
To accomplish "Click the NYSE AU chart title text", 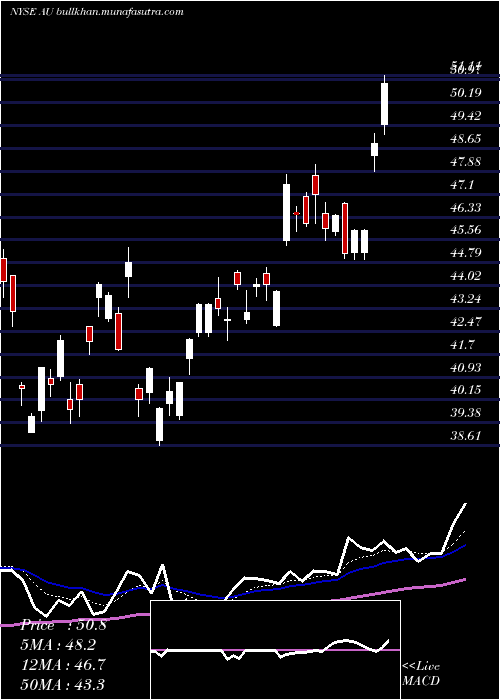I will coord(96,12).
